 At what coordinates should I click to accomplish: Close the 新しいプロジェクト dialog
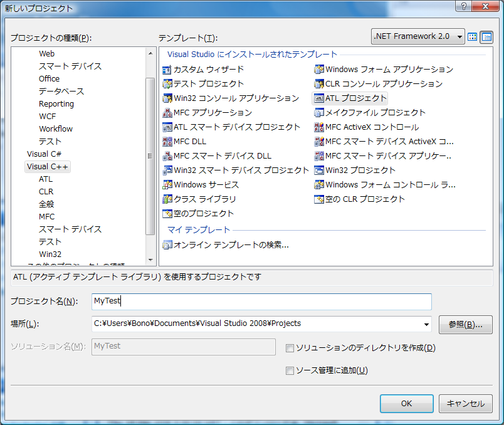(485, 6)
